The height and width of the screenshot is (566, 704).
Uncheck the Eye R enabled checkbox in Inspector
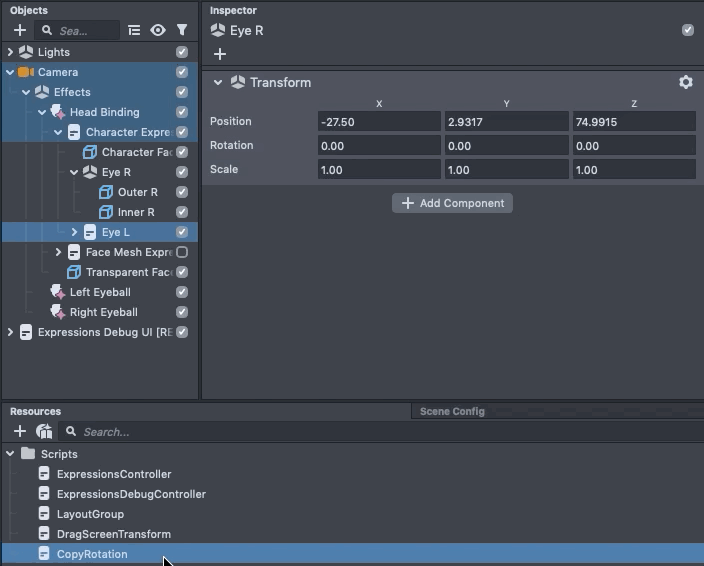[x=688, y=31]
